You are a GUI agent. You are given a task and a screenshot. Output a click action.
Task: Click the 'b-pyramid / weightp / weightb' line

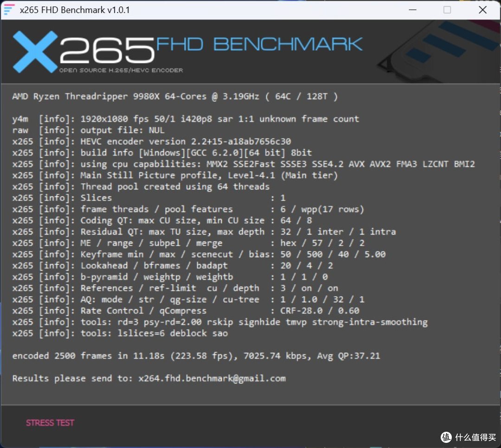[170, 277]
